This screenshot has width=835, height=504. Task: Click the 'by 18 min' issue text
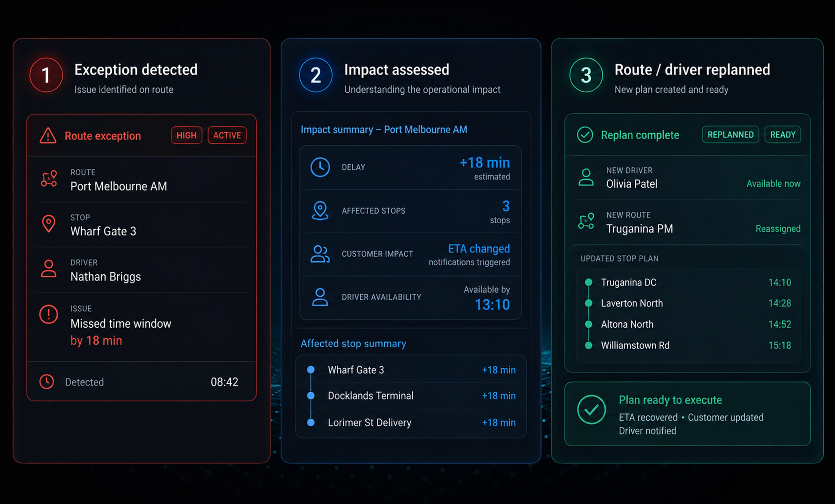point(96,341)
